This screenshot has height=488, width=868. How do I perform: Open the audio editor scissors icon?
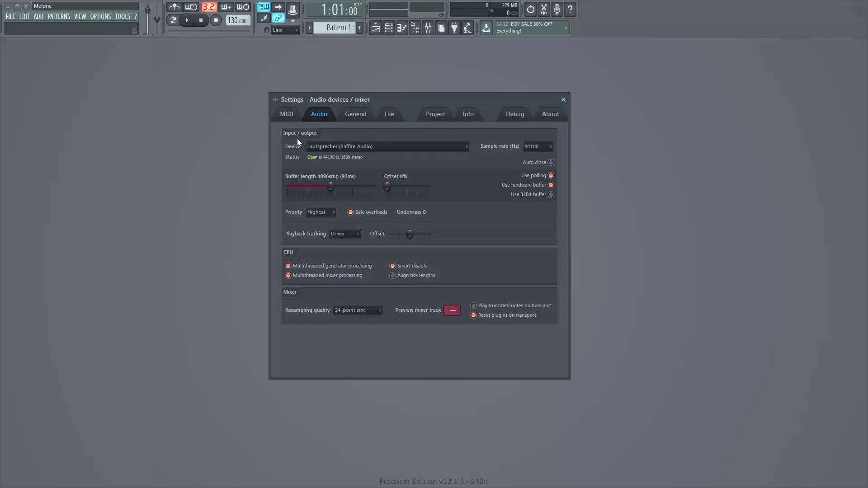(544, 9)
